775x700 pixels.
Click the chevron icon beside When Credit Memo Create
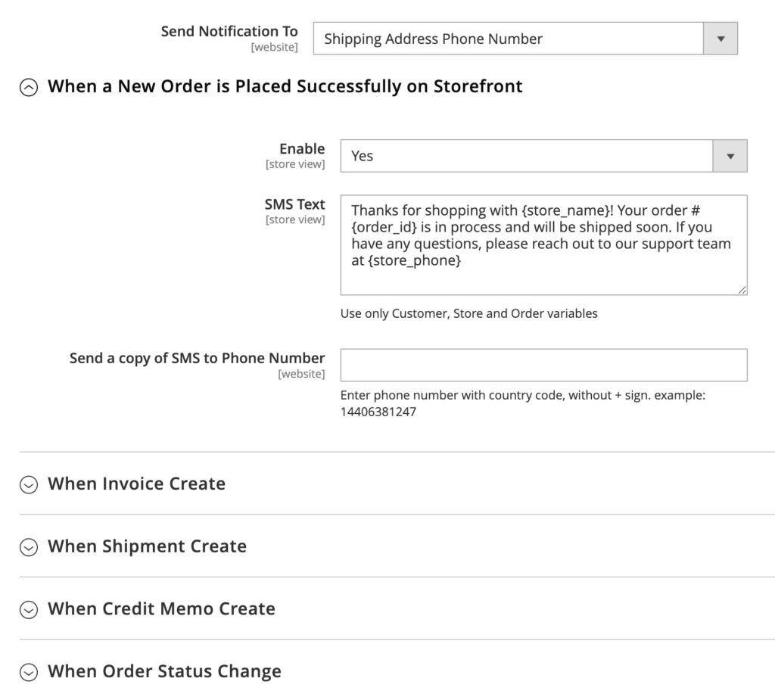(29, 609)
